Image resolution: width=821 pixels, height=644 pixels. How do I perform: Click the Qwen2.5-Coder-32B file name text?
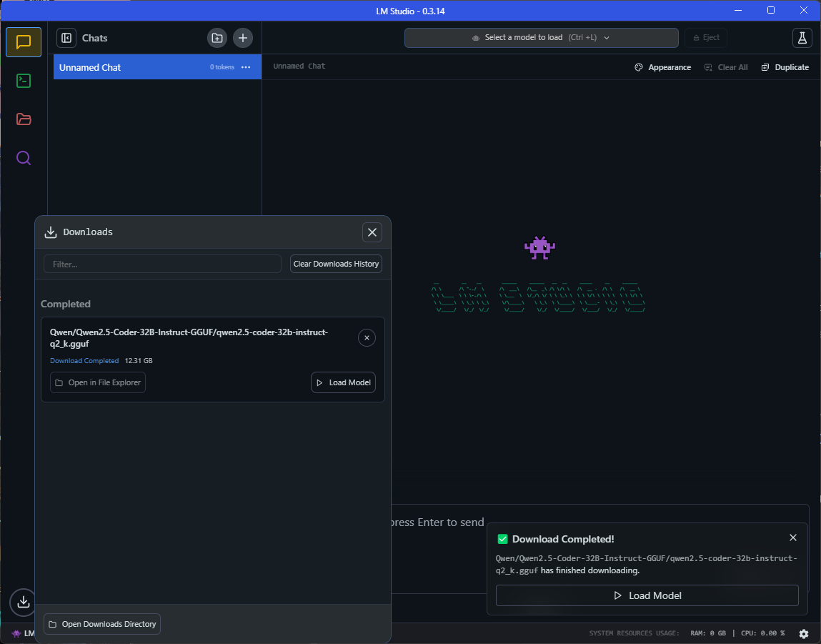pos(189,338)
